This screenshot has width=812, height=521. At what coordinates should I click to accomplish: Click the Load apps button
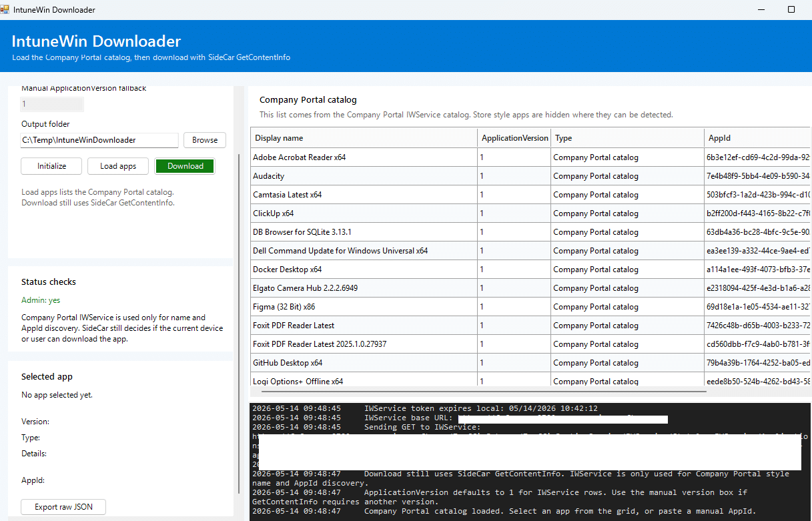pyautogui.click(x=118, y=166)
